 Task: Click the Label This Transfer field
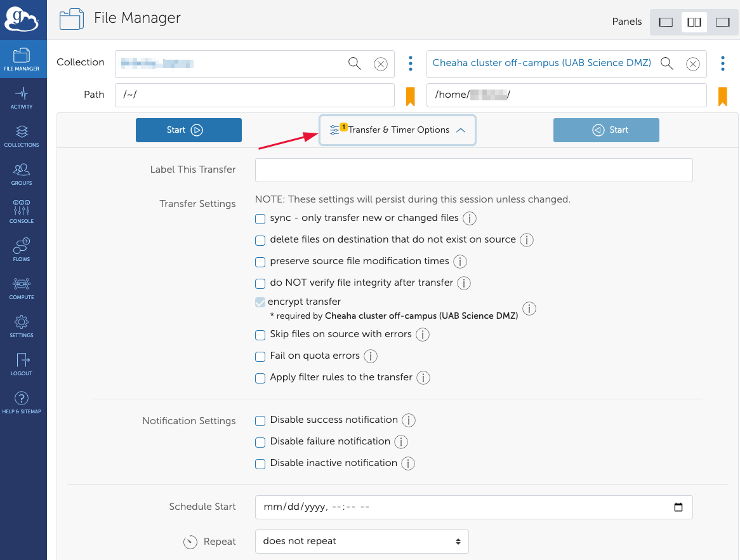tap(473, 170)
